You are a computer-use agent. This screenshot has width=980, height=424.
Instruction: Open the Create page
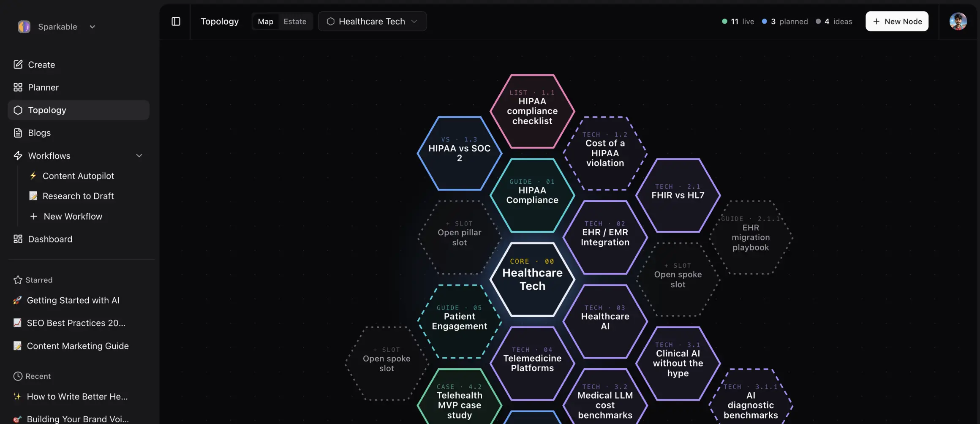tap(79, 65)
